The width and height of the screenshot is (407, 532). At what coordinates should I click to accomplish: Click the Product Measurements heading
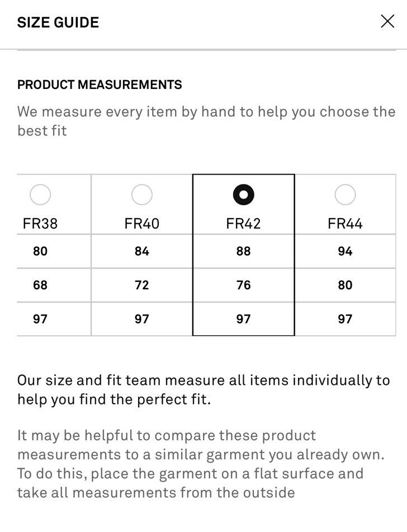[x=100, y=84]
